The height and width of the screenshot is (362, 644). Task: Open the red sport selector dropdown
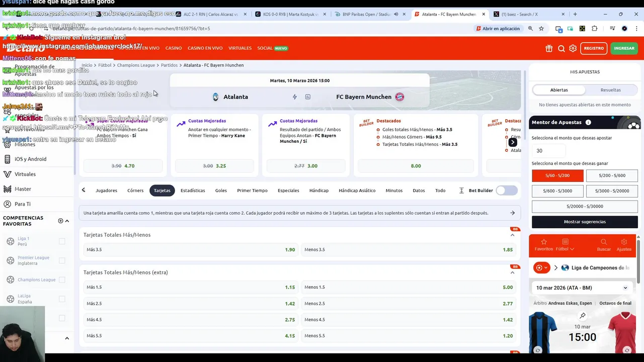[542, 268]
